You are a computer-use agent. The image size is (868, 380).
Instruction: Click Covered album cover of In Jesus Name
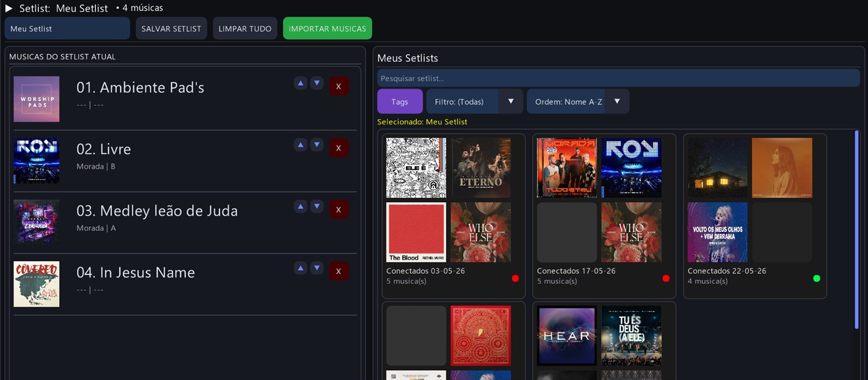tap(37, 284)
